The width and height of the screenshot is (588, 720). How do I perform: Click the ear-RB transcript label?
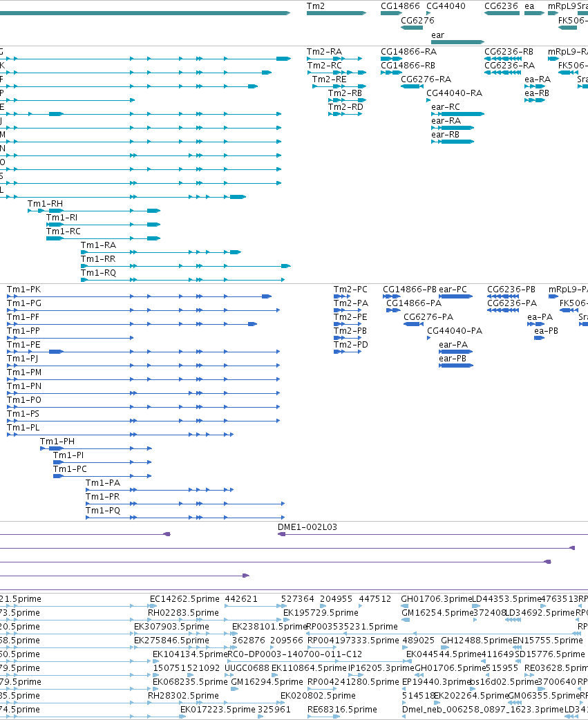445,134
